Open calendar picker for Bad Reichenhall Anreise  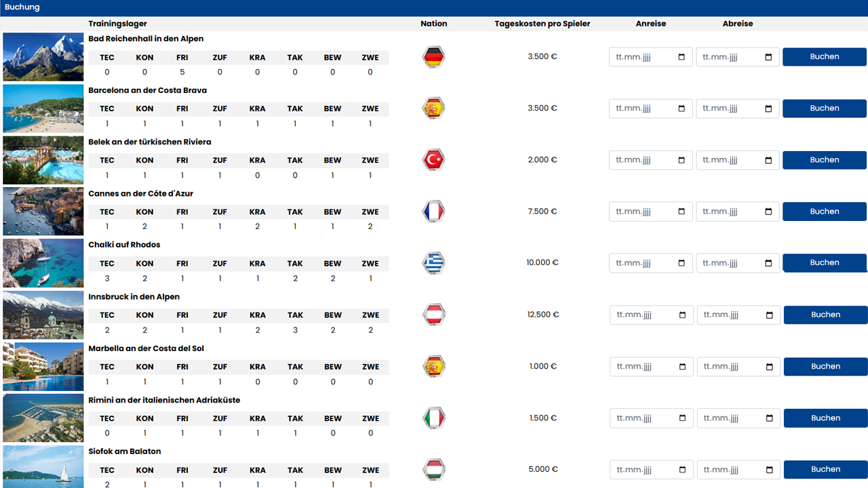[x=682, y=57]
